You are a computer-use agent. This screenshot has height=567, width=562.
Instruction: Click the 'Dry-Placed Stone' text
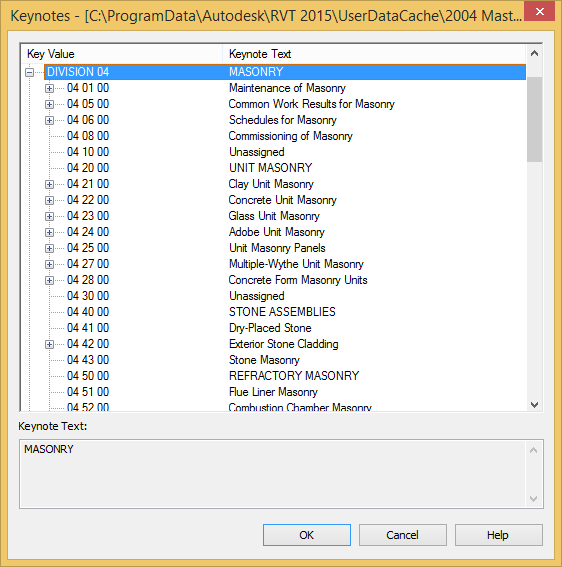point(270,328)
